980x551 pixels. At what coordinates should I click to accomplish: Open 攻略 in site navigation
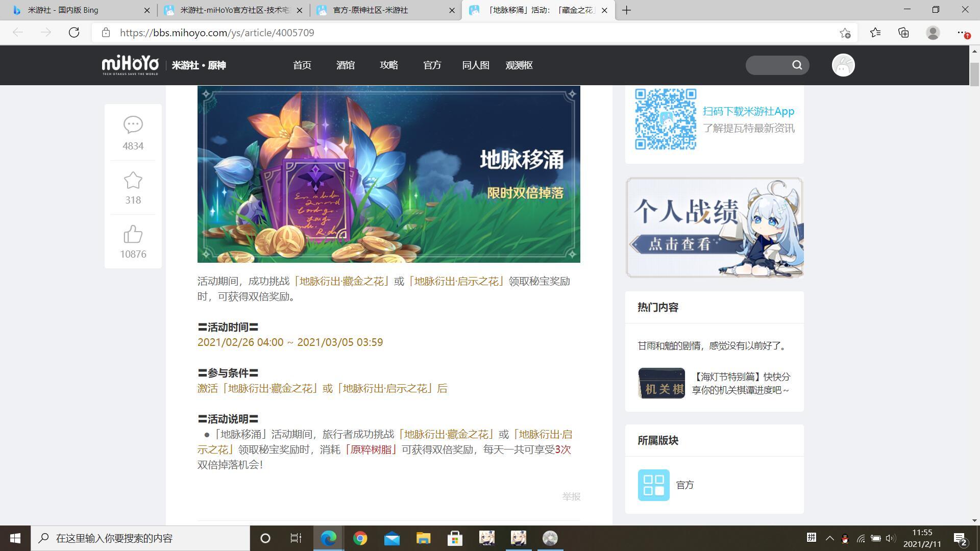coord(389,65)
